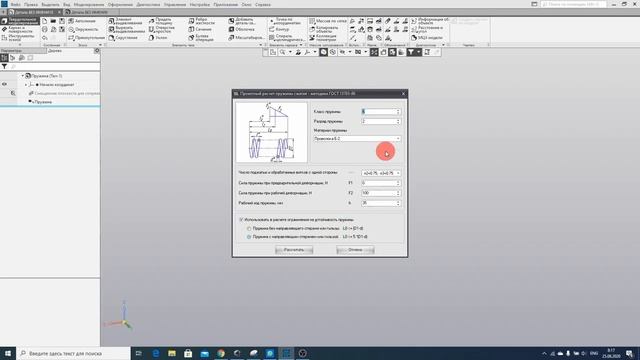Collapse Пружина (Тел-1) tree root

click(23, 76)
